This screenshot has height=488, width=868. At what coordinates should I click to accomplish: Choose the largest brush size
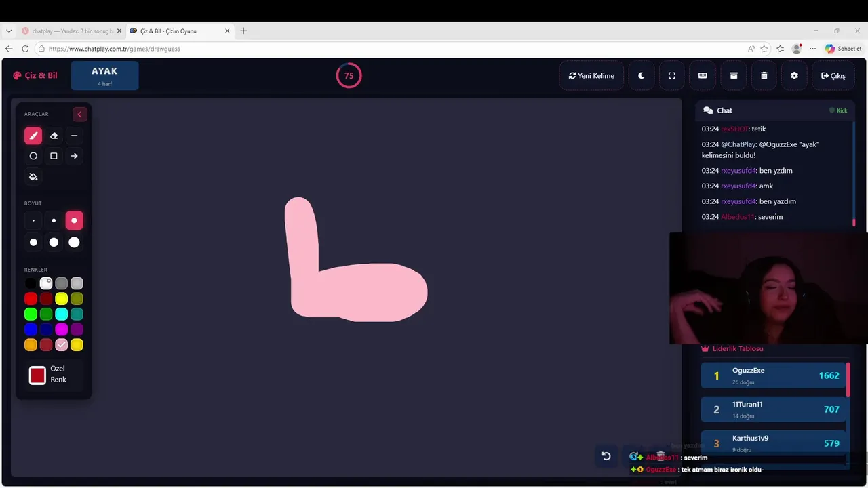coord(74,242)
